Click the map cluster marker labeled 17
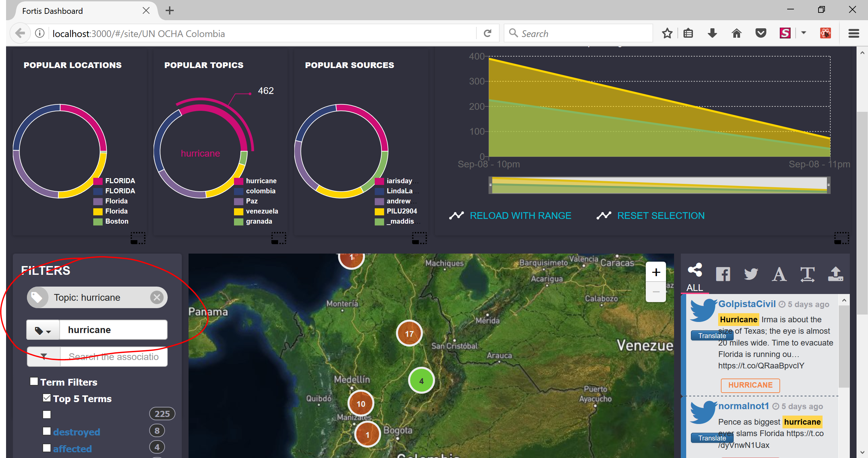This screenshot has height=458, width=868. 409,334
